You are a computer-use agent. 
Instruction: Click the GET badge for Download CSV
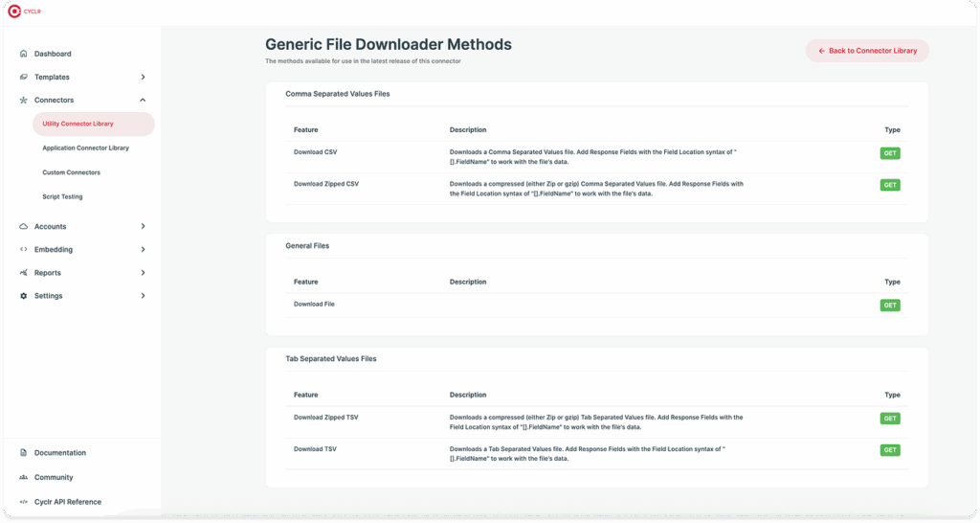click(x=890, y=153)
